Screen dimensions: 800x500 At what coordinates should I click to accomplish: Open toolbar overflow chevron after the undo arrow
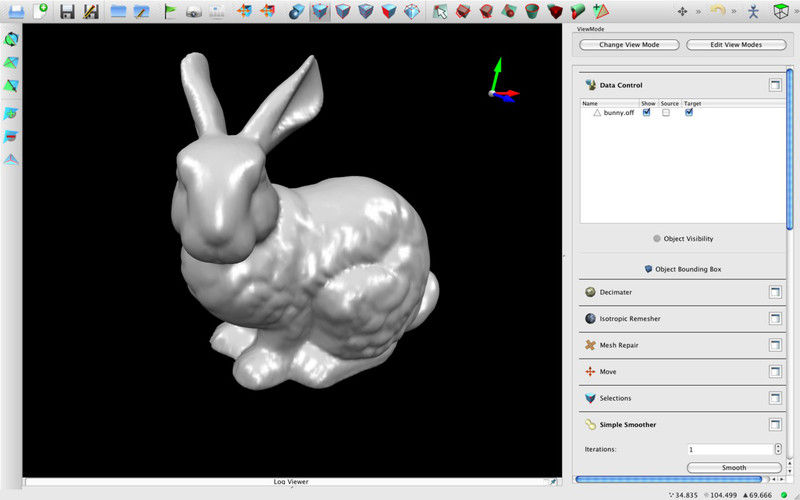pos(734,11)
